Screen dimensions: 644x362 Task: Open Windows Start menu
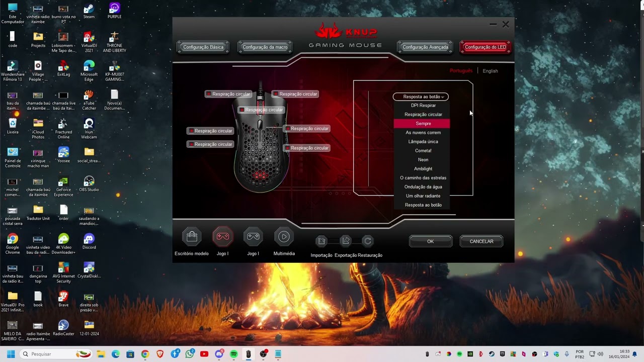click(x=11, y=354)
